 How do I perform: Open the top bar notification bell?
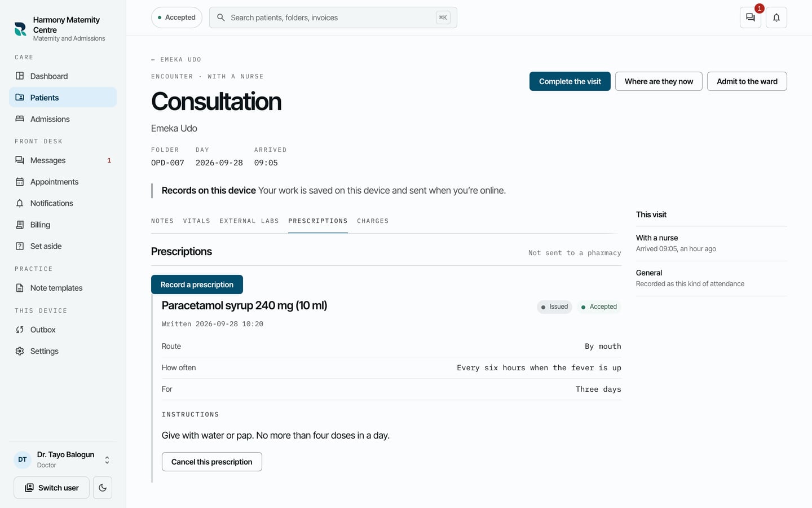click(x=776, y=17)
